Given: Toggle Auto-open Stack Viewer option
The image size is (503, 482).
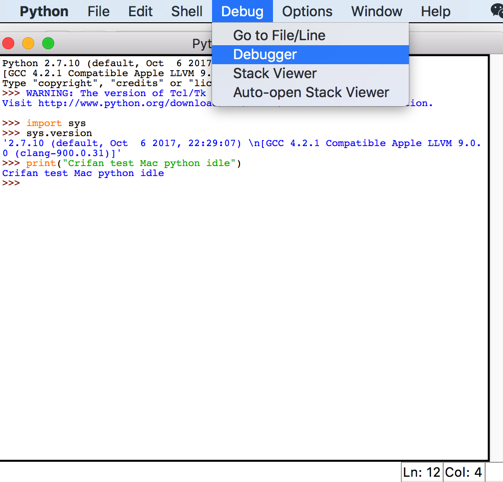Looking at the screenshot, I should coord(310,92).
